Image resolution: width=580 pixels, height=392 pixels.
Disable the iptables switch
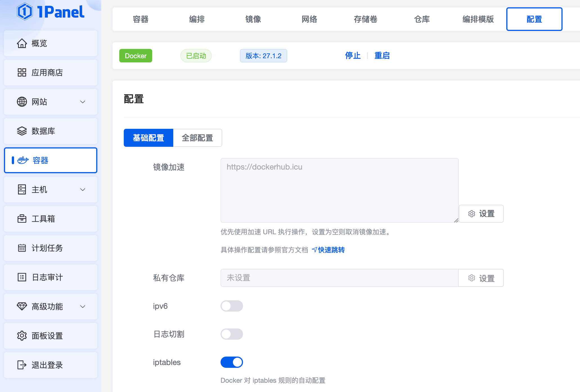pos(231,362)
